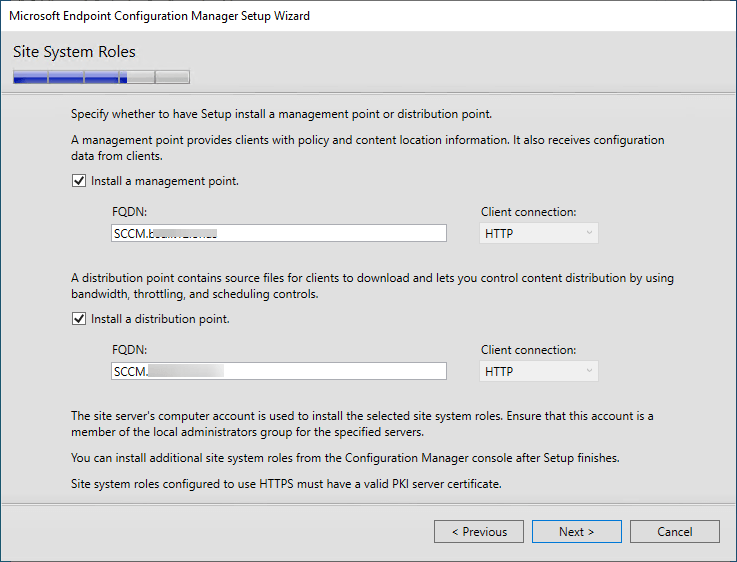Cancel the setup wizard
737x562 pixels.
[674, 531]
